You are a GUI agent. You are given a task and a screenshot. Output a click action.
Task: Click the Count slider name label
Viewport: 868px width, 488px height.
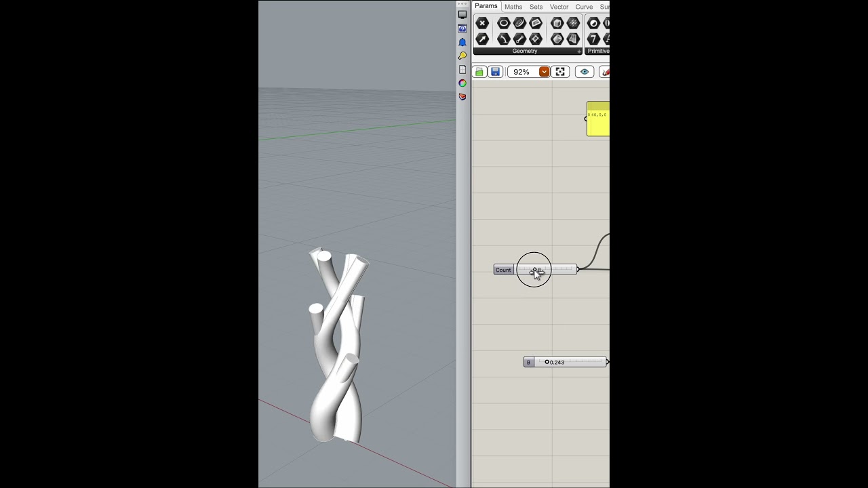503,270
